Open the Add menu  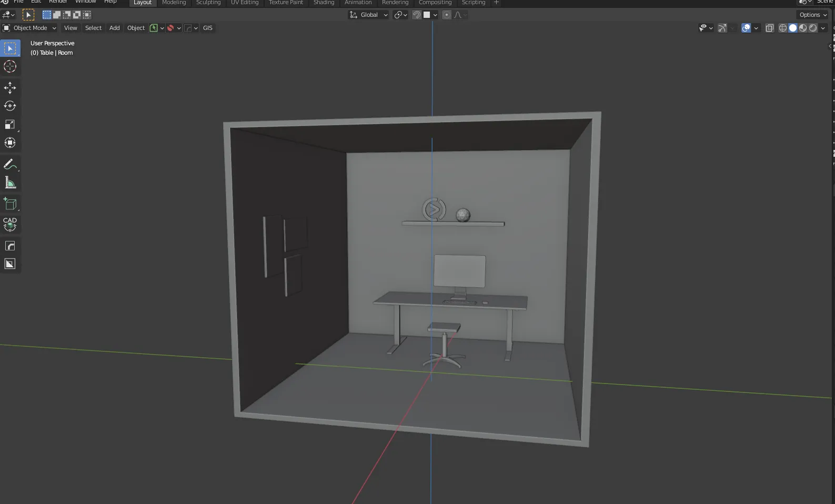(114, 28)
